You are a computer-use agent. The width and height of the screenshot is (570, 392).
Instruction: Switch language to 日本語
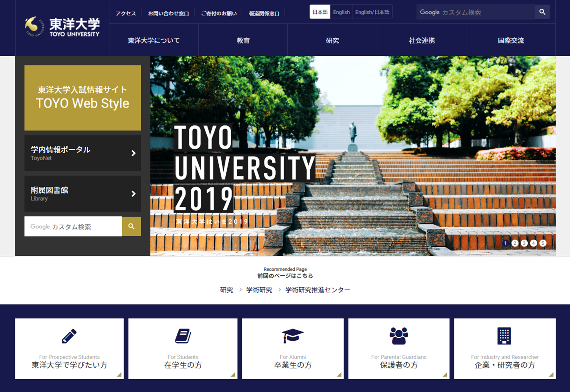tap(320, 12)
